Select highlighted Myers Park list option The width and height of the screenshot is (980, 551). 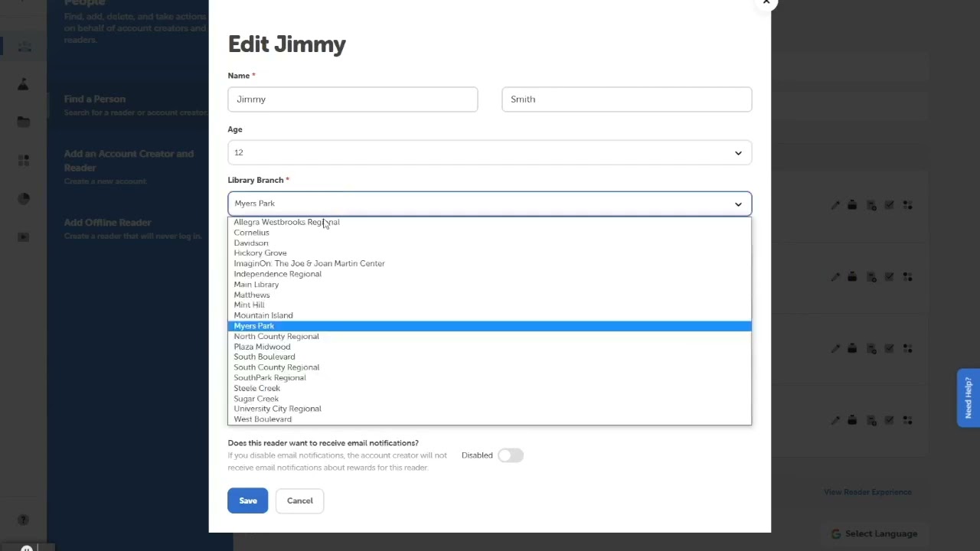[489, 326]
